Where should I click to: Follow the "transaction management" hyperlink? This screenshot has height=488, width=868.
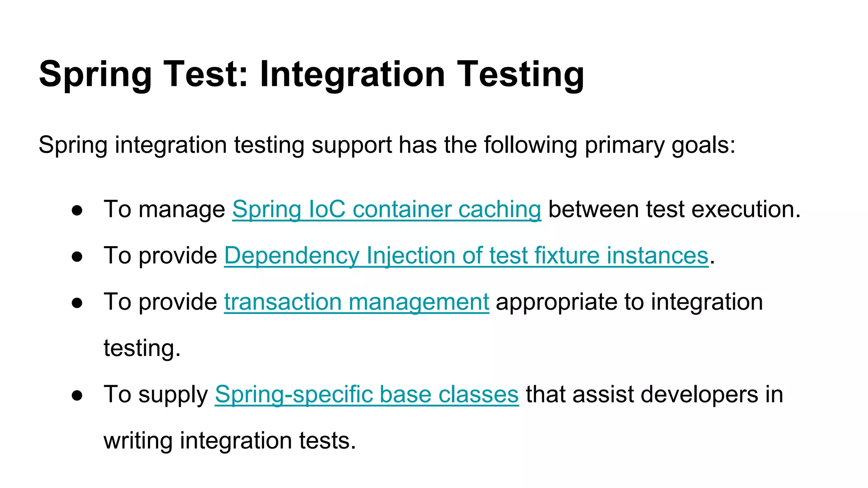pos(356,302)
